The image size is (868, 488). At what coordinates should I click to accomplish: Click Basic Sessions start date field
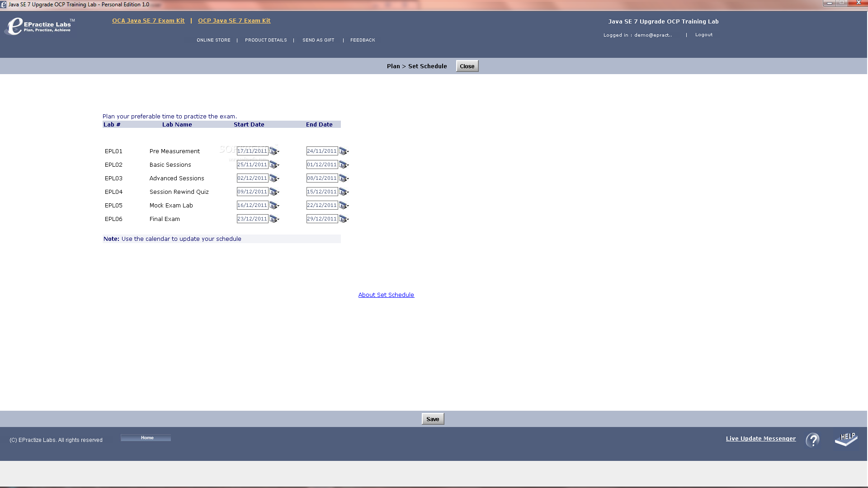click(x=253, y=164)
